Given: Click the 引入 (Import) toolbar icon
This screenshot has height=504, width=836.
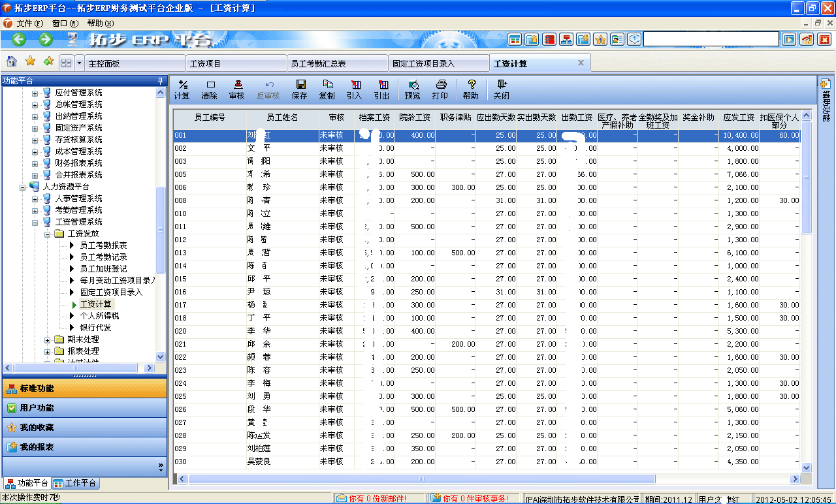Looking at the screenshot, I should (x=355, y=89).
